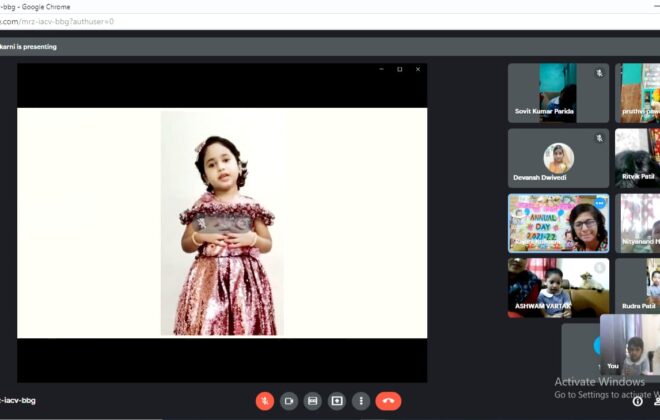This screenshot has width=660, height=420.
Task: Open the meeting details info icon
Action: 638,401
